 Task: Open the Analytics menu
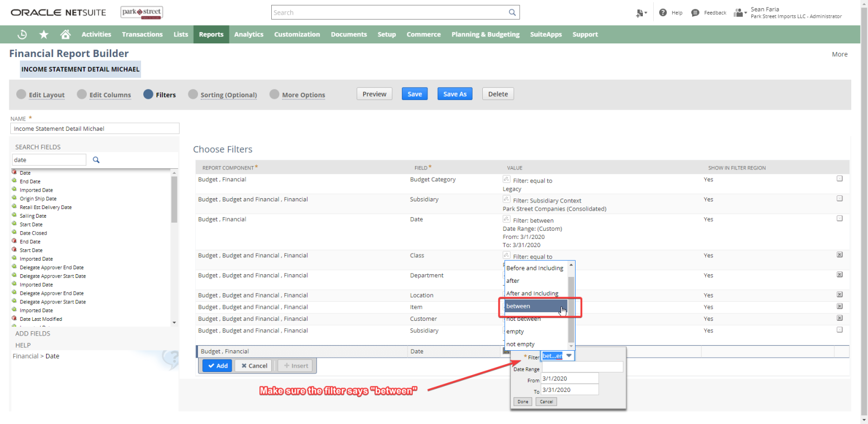coord(249,34)
